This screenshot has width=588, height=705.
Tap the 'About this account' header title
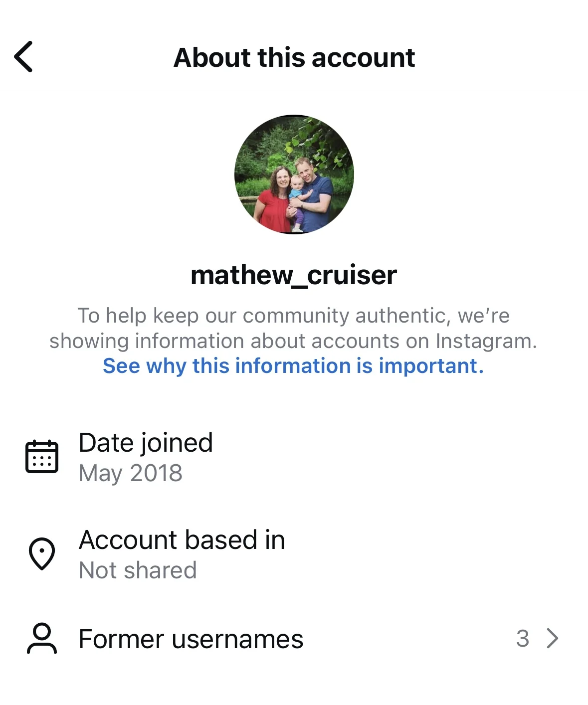(x=294, y=57)
